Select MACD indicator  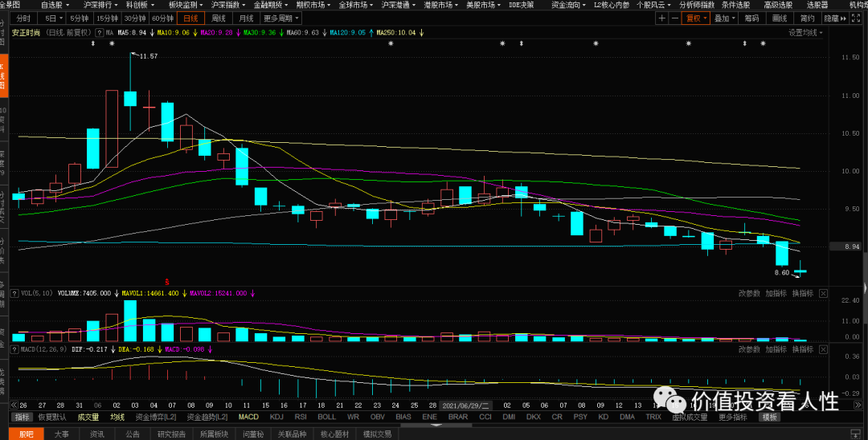(x=248, y=417)
